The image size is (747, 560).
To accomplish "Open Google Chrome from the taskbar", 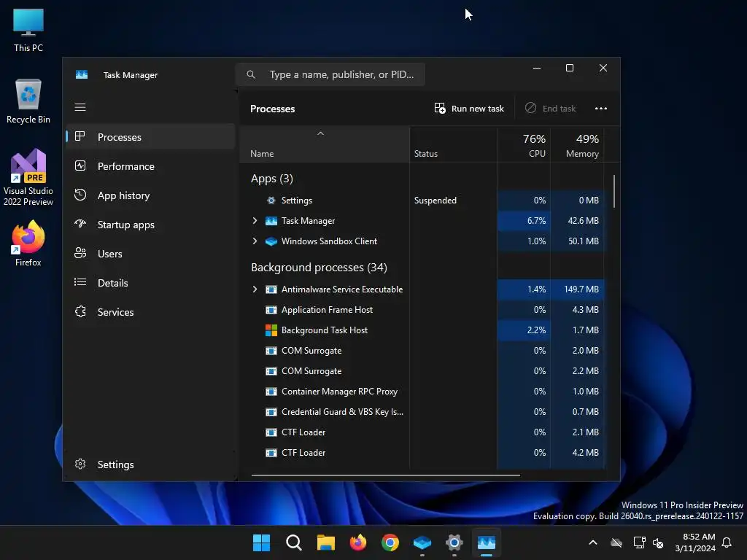I will click(390, 542).
